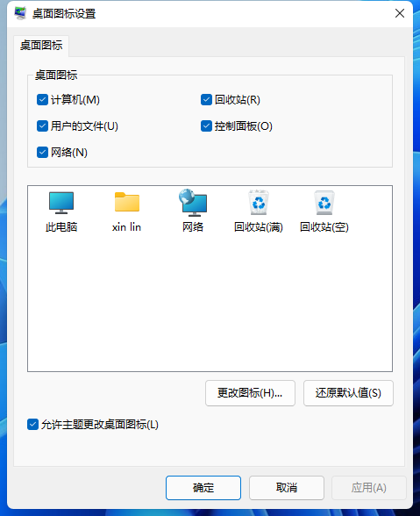Close the 桌面图标设置 dialog
The height and width of the screenshot is (516, 420).
click(x=400, y=13)
